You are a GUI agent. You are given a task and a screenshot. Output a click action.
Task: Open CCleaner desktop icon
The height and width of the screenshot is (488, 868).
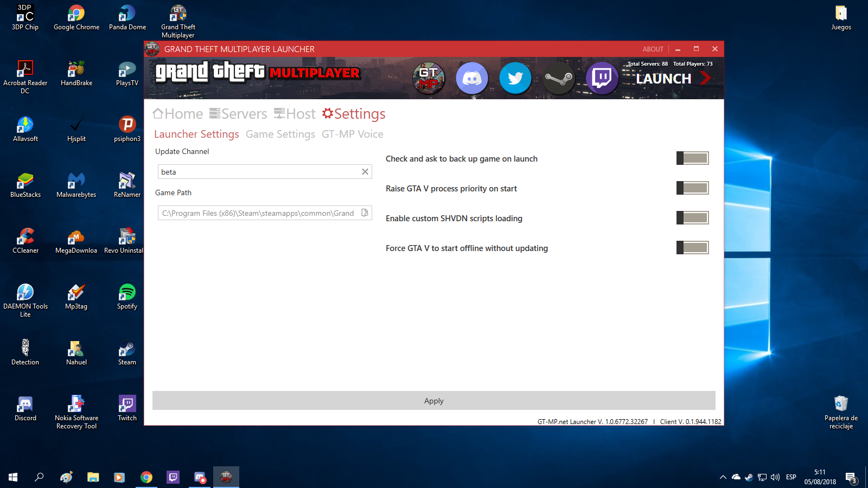[25, 241]
